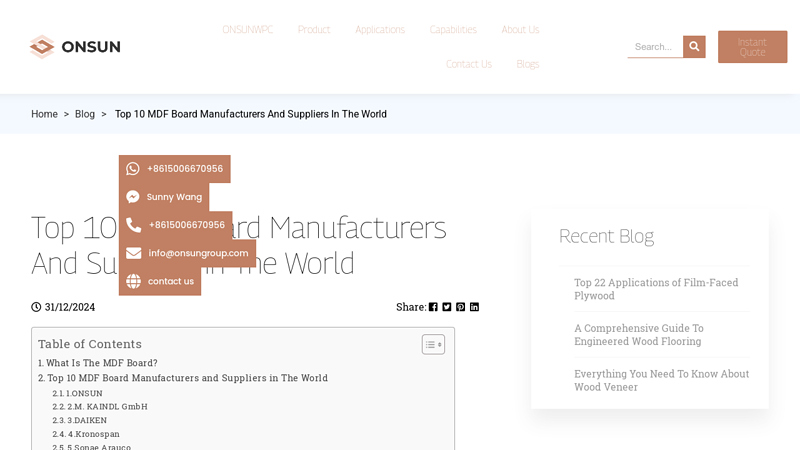Click the ONSUN logo

coord(75,47)
